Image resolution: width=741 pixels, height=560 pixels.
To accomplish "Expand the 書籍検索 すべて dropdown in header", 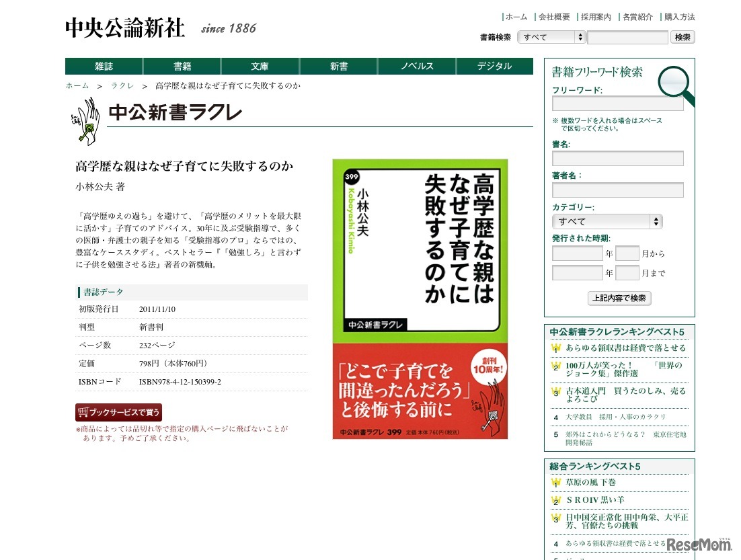I will click(x=551, y=37).
